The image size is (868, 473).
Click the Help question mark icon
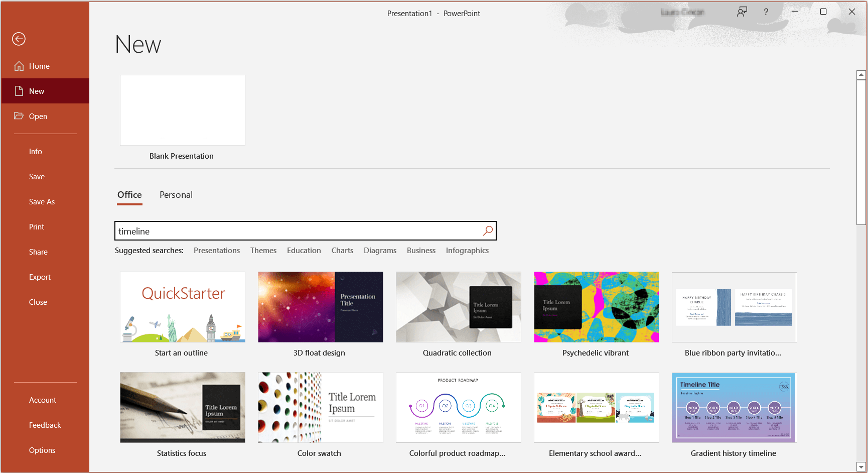point(766,12)
